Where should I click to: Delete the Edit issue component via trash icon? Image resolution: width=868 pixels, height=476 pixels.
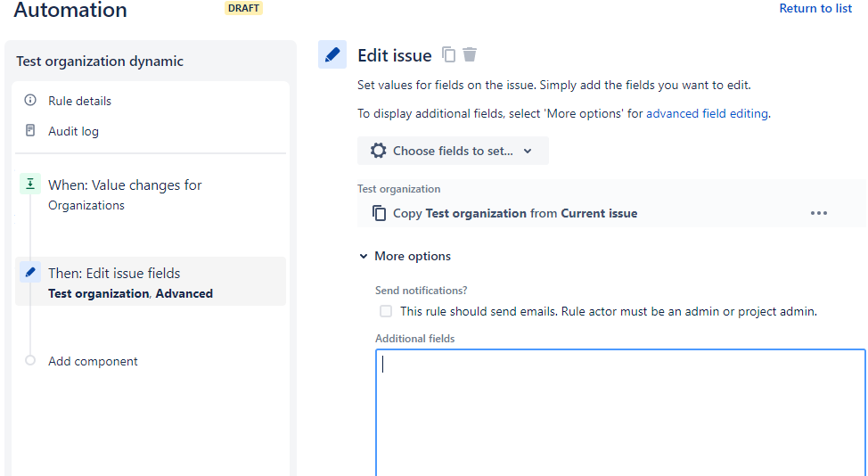click(470, 54)
